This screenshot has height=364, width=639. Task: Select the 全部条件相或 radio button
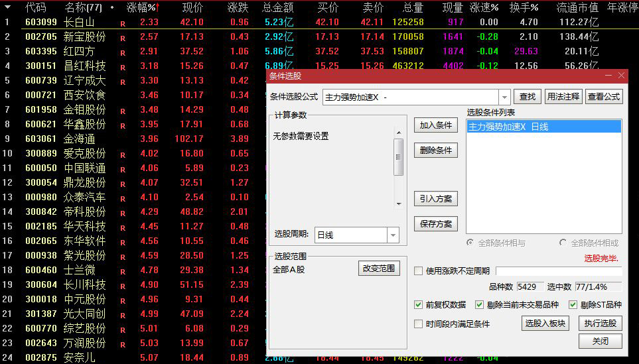tap(563, 243)
